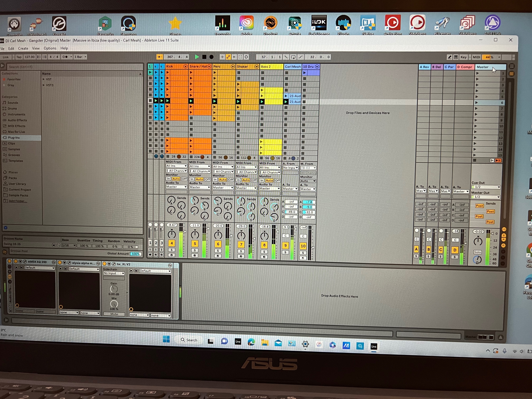Toggle the Follow arrow button in transport

(x=160, y=57)
